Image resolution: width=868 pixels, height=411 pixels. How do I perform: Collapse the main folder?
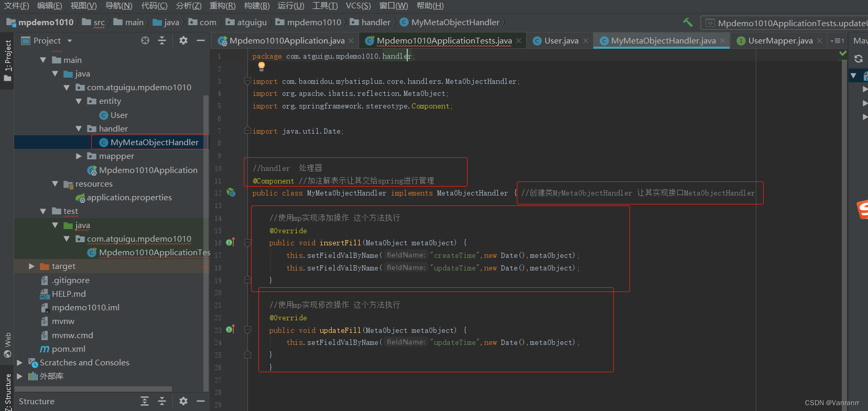pos(43,60)
